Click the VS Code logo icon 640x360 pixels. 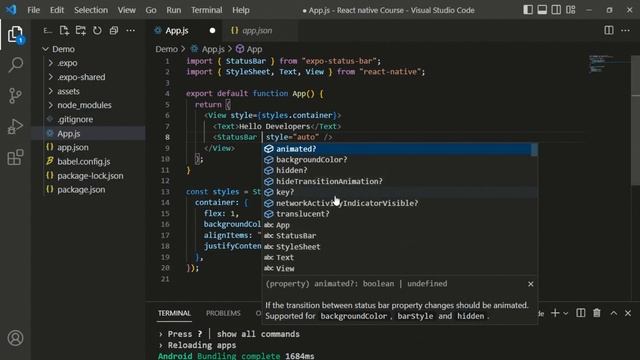11,9
